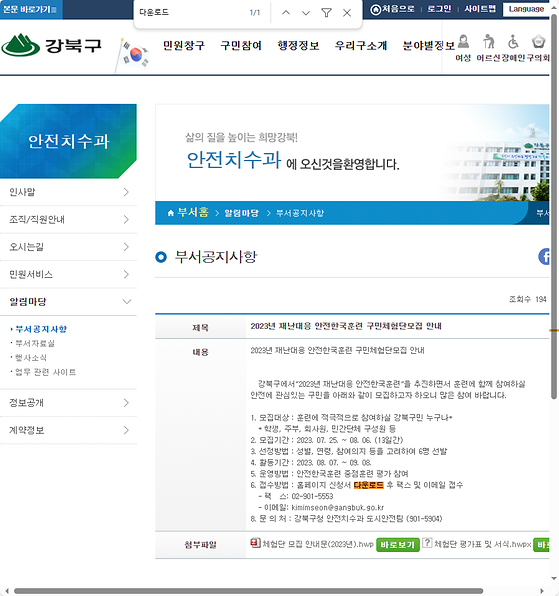Open the Language selector
The width and height of the screenshot is (559, 596).
526,9
